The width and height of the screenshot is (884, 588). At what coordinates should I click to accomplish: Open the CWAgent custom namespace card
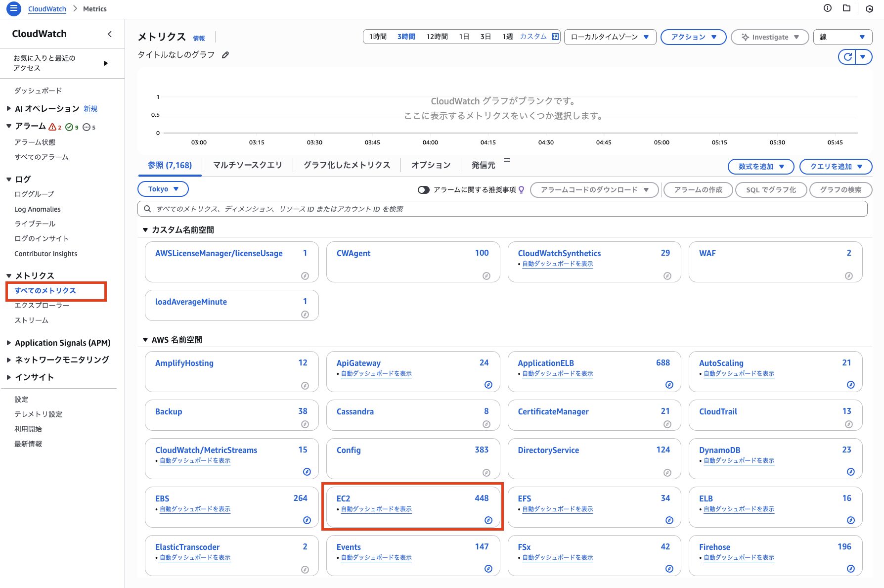pyautogui.click(x=413, y=262)
